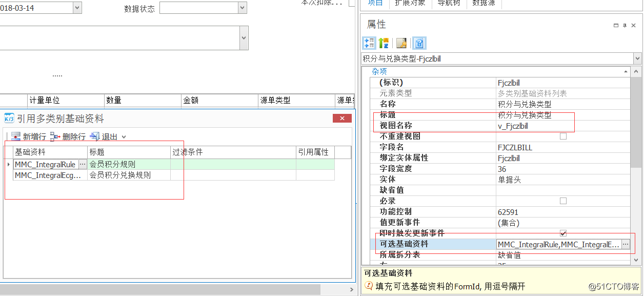Open the large multiline combo box arrow

(244, 38)
